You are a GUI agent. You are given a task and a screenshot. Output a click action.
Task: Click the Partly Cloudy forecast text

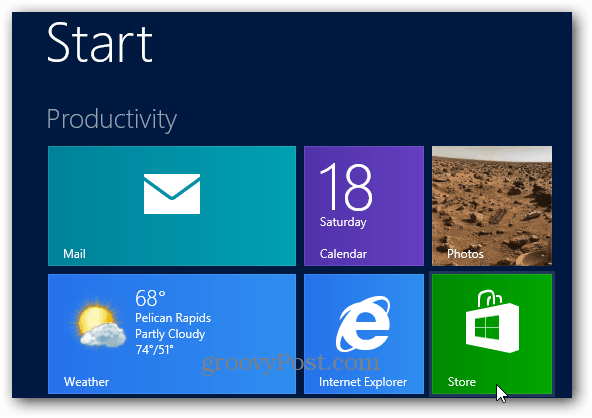[170, 334]
